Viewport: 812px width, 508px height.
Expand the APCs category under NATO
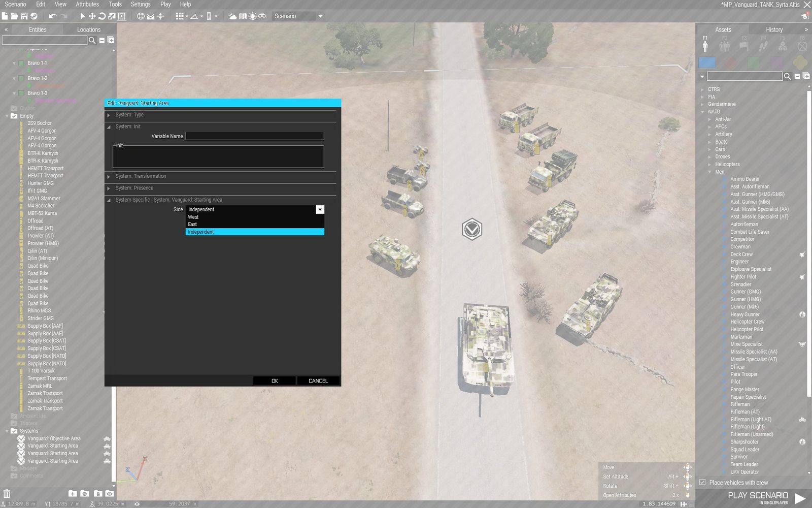(721, 126)
